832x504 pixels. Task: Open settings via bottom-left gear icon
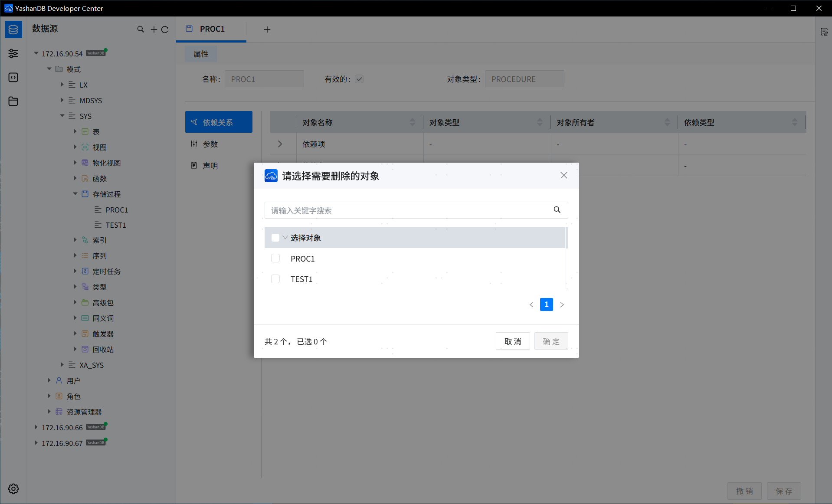(13, 489)
